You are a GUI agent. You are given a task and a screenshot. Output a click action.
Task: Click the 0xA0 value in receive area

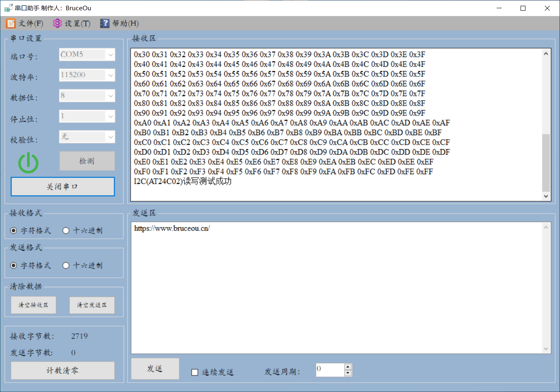(x=143, y=123)
